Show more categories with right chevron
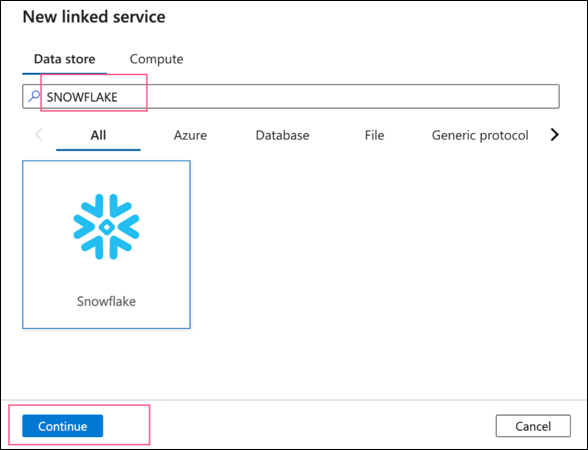Image resolution: width=588 pixels, height=450 pixels. coord(555,135)
